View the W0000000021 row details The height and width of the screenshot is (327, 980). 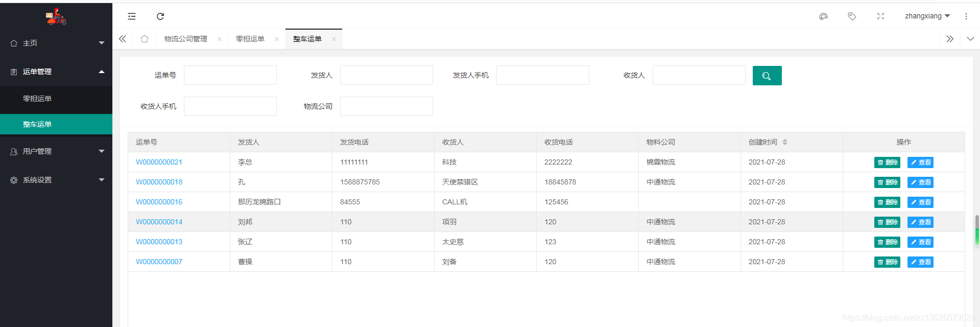(920, 162)
